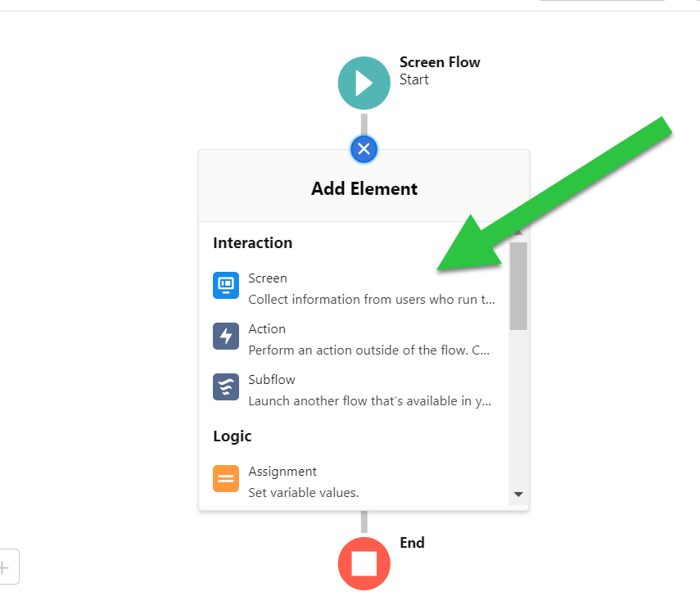Select the Action lightning bolt icon
The width and height of the screenshot is (700, 592).
point(225,336)
